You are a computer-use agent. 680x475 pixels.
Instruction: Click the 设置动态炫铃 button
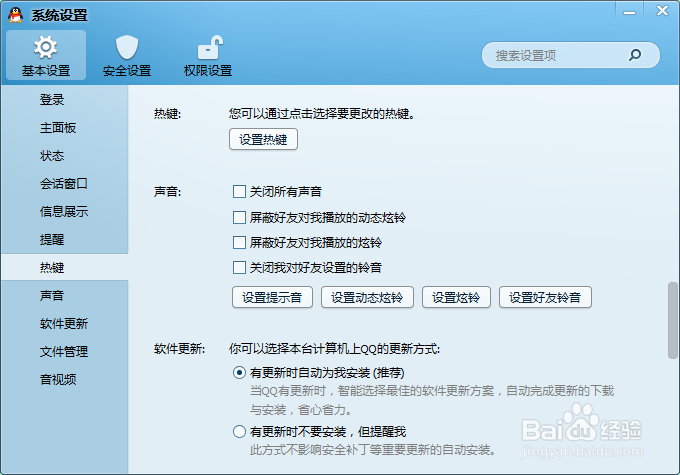[367, 297]
